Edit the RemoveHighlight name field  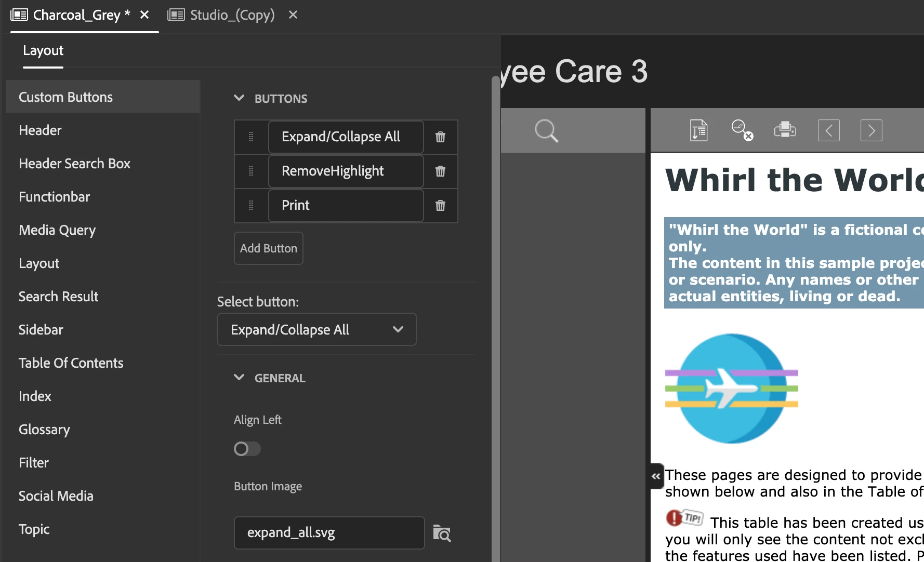pyautogui.click(x=346, y=171)
